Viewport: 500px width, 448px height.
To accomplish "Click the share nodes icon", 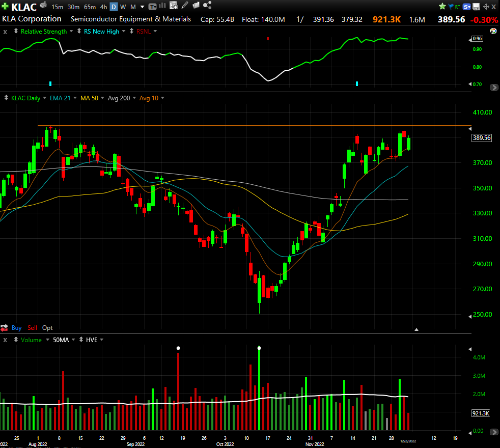I will tap(207, 5).
